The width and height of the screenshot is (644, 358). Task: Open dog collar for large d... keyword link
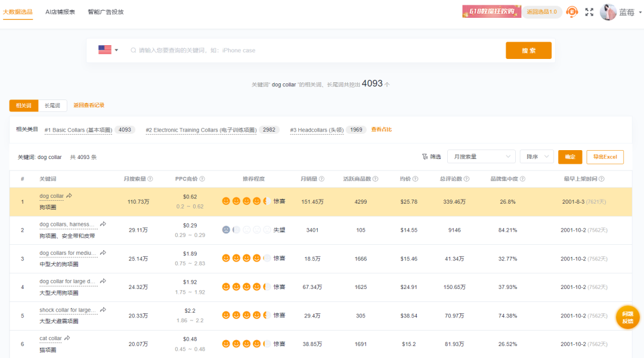pyautogui.click(x=68, y=281)
